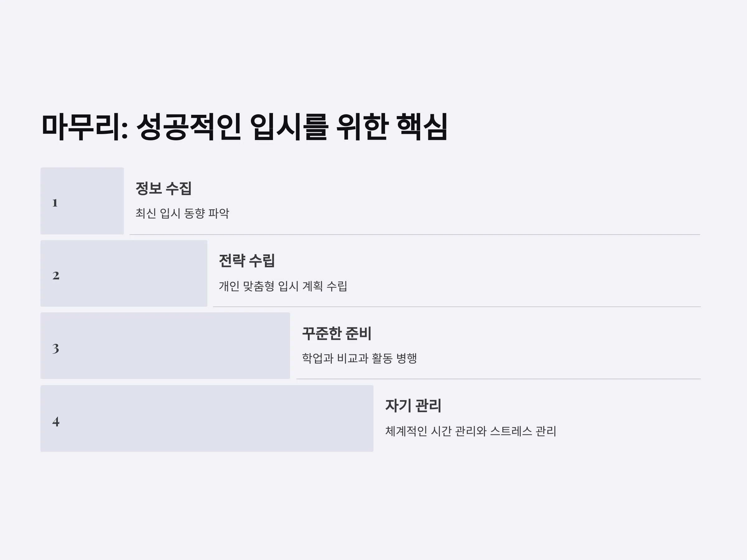This screenshot has height=560, width=747.
Task: Click the divider line under '전략 수립' section
Action: click(457, 306)
